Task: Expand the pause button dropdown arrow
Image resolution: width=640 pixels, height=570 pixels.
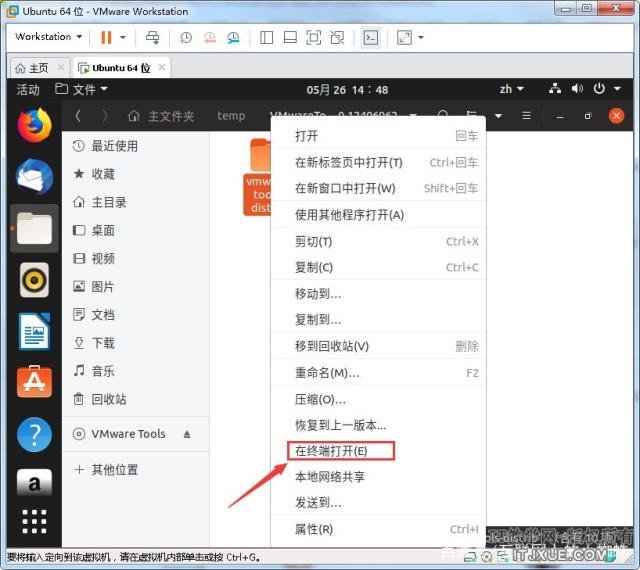Action: coord(123,38)
